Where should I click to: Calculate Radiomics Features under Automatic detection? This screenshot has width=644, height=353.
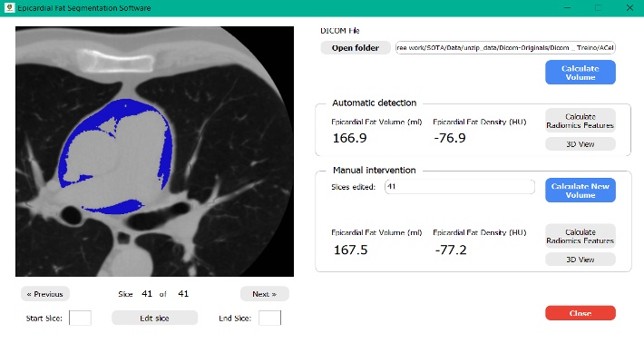tap(580, 121)
